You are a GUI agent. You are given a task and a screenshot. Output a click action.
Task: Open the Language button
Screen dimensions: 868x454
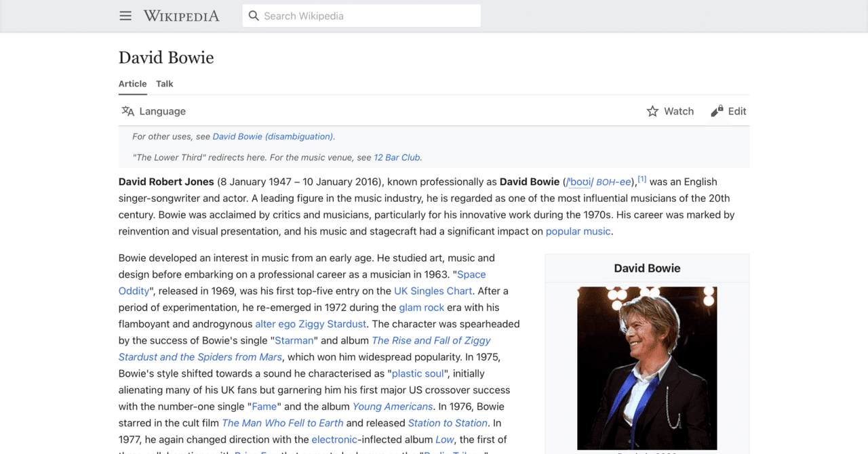click(x=153, y=111)
